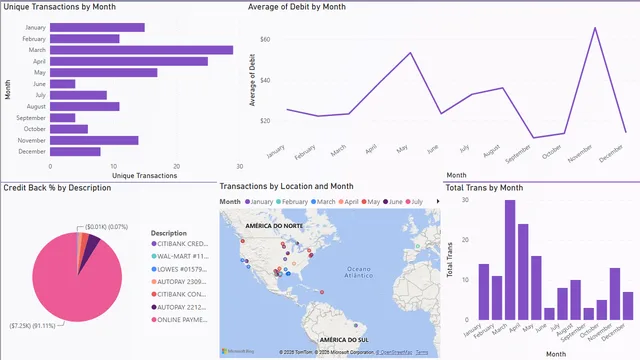Click the Description legend heading
Image resolution: width=640 pixels, height=360 pixels.
169,233
